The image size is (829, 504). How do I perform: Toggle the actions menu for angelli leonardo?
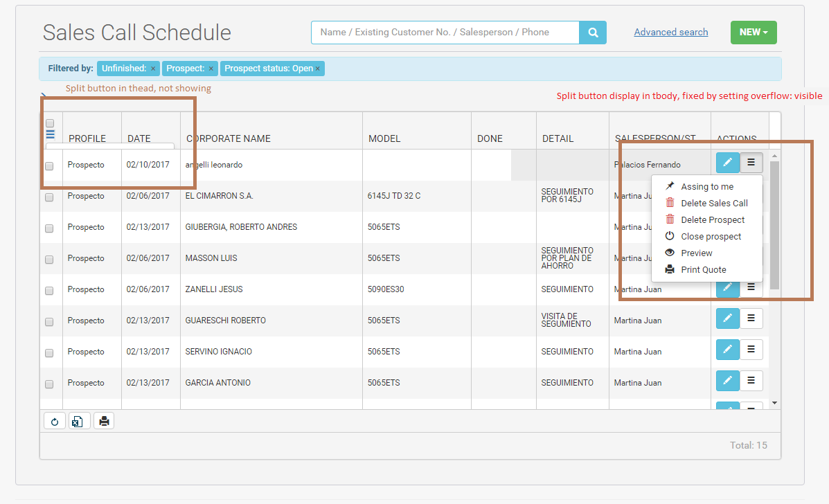(751, 163)
